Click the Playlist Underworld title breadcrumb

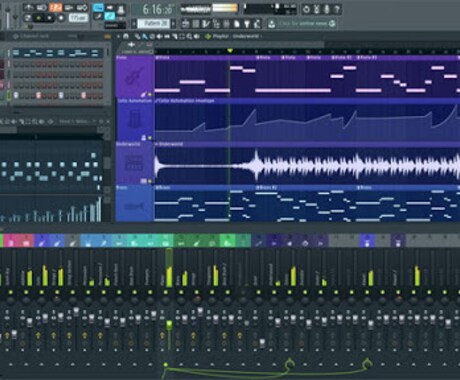(x=237, y=36)
